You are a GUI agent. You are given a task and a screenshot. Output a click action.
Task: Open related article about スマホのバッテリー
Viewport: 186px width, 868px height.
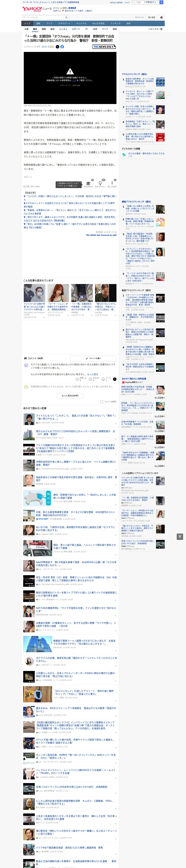pyautogui.click(x=69, y=205)
